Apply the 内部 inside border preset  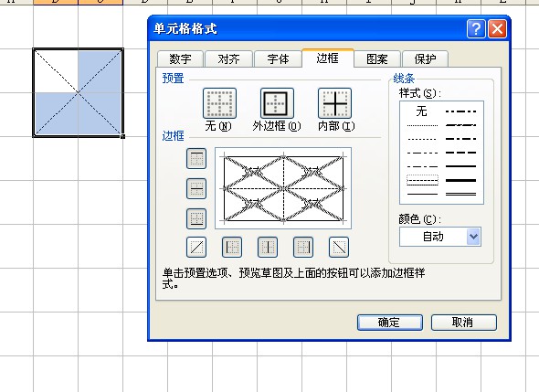pos(334,103)
